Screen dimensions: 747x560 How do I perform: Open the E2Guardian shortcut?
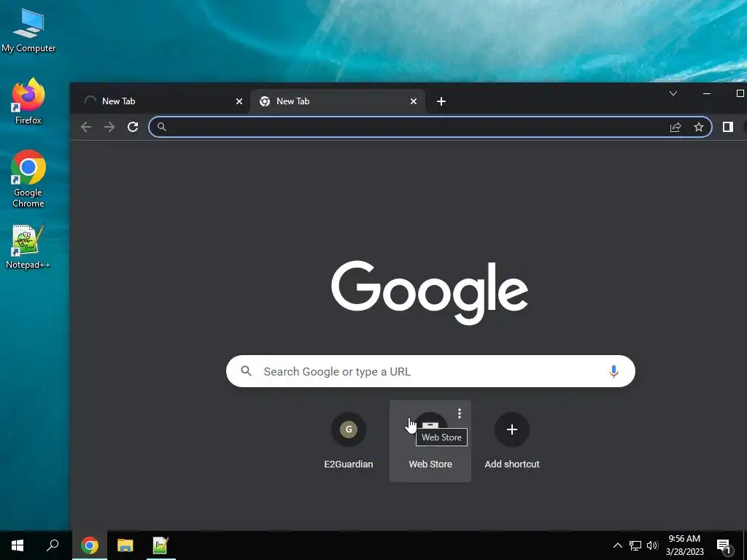[349, 441]
